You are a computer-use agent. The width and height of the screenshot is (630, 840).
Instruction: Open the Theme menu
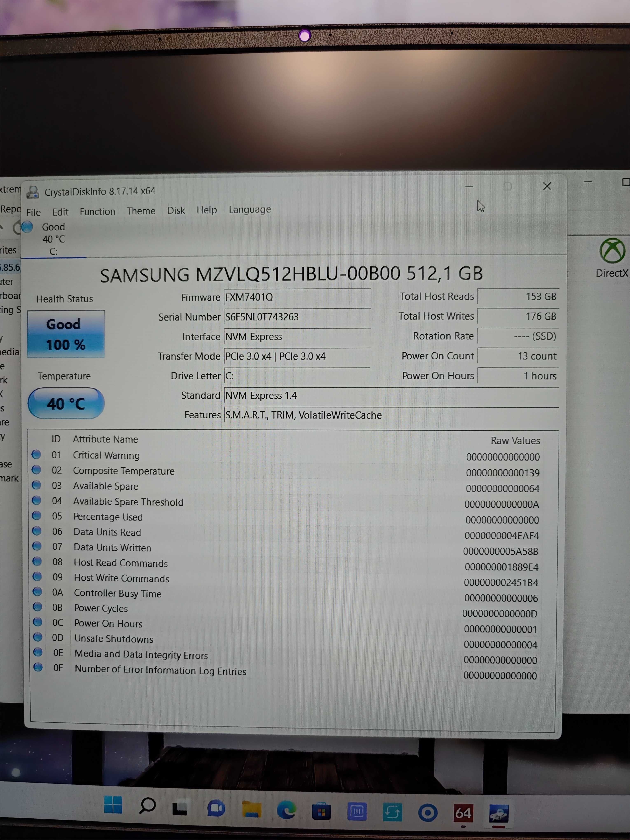coord(141,211)
